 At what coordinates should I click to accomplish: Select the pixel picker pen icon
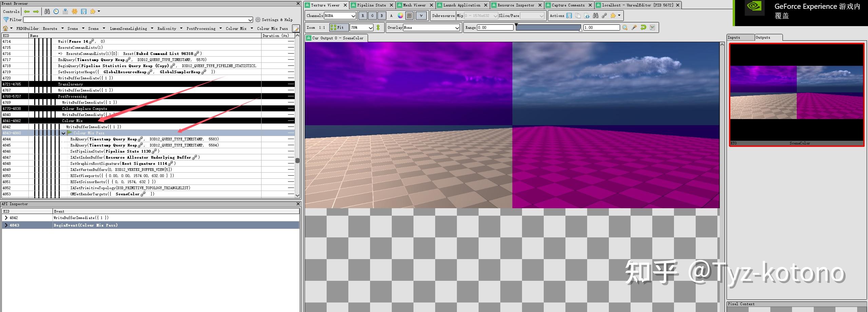(634, 28)
